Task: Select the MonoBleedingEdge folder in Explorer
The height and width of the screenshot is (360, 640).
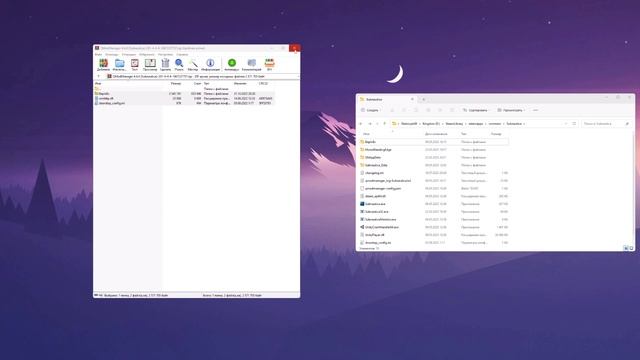Action: point(434,149)
